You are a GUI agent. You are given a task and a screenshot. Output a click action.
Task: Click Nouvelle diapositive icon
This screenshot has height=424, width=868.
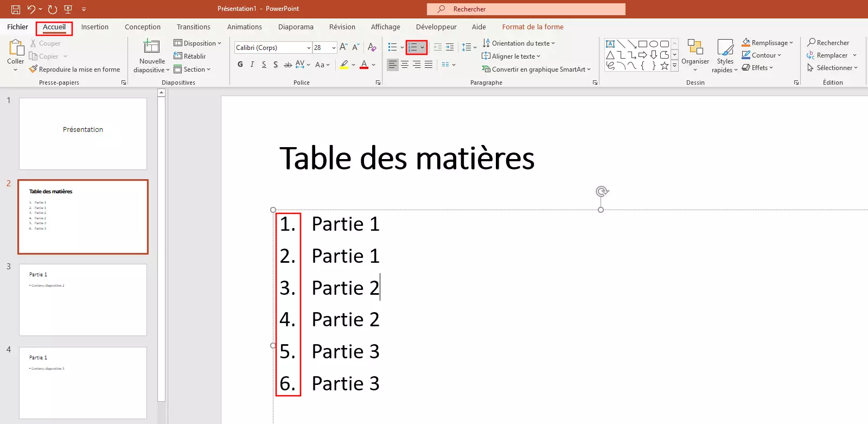click(x=151, y=47)
